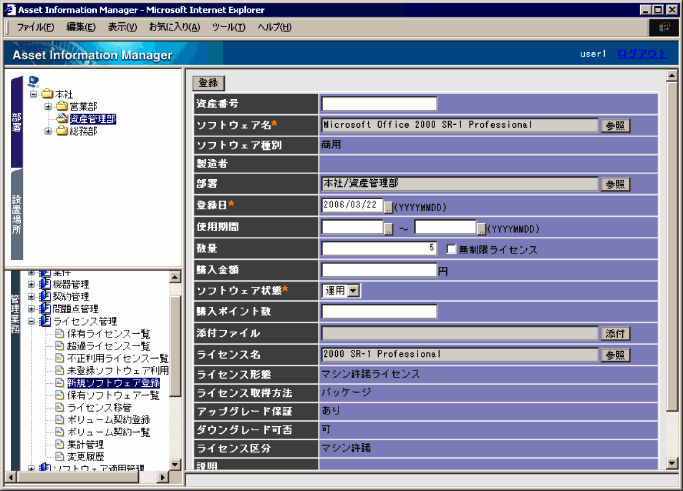Open the calendar picker beside 登録日 field
Image resolution: width=683 pixels, height=491 pixels.
tap(388, 208)
